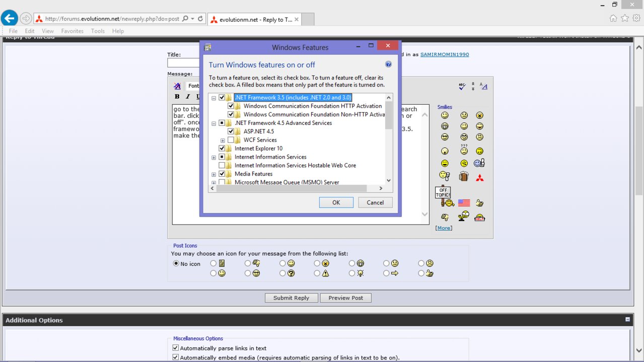Expand the WCF Services tree node

(x=223, y=140)
